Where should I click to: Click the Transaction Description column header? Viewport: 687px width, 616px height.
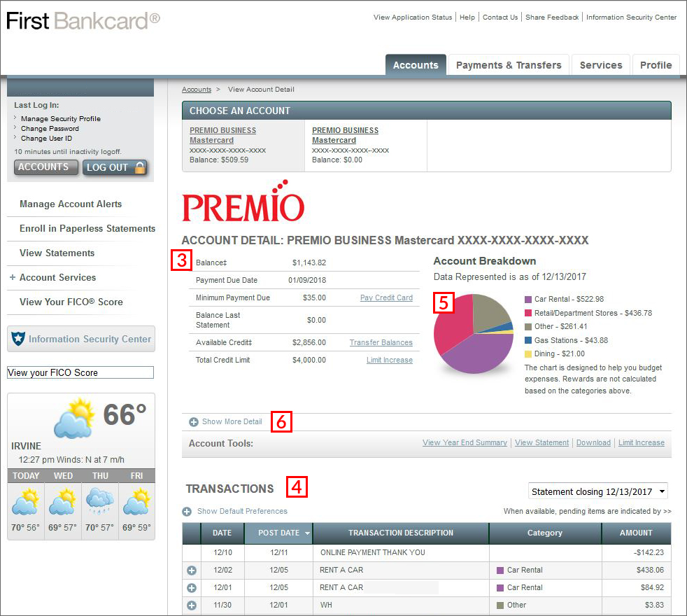401,533
